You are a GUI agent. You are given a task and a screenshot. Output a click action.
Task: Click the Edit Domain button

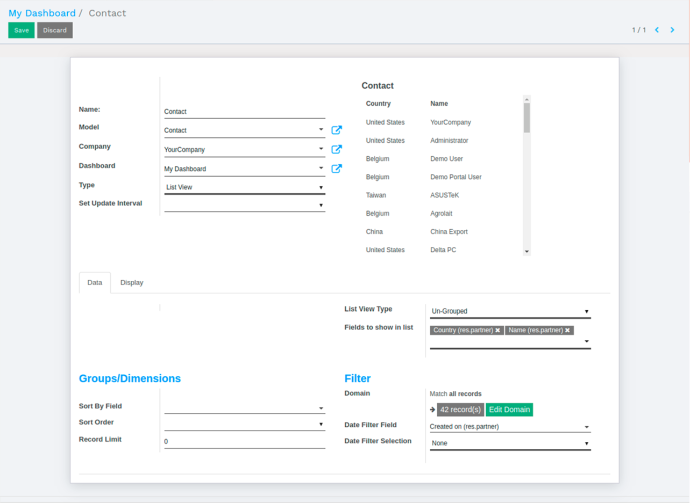[510, 410]
